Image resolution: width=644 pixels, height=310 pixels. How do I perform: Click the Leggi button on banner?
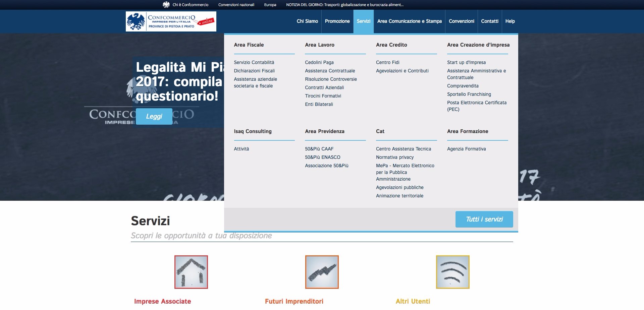click(x=154, y=116)
